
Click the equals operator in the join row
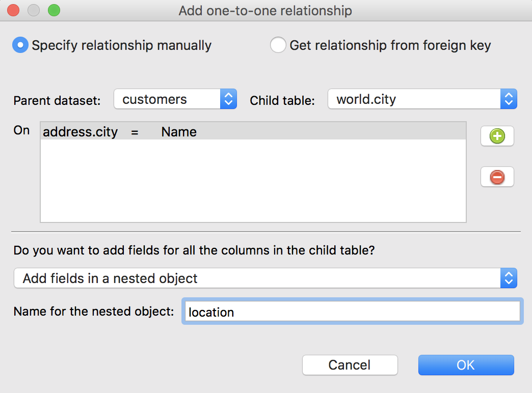135,132
